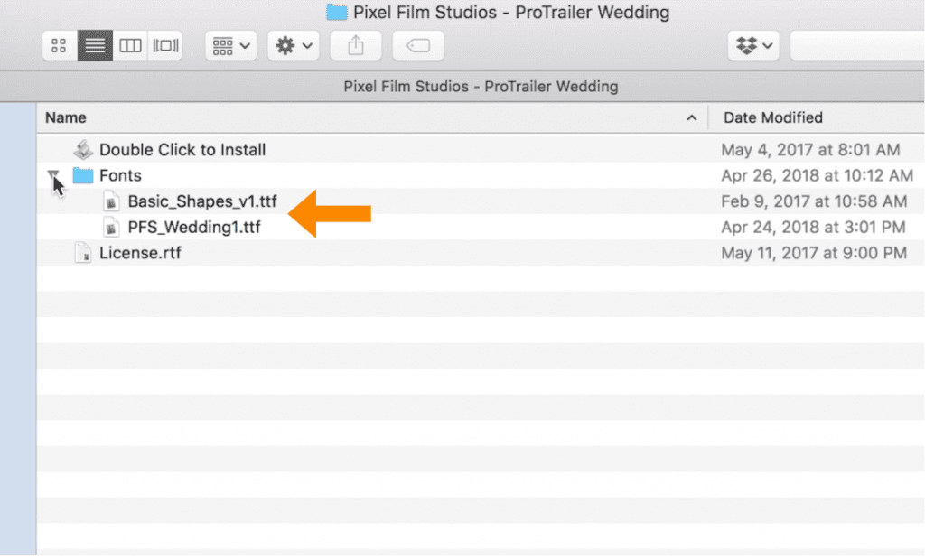Image resolution: width=925 pixels, height=560 pixels.
Task: Switch to icon view
Action: (x=60, y=45)
